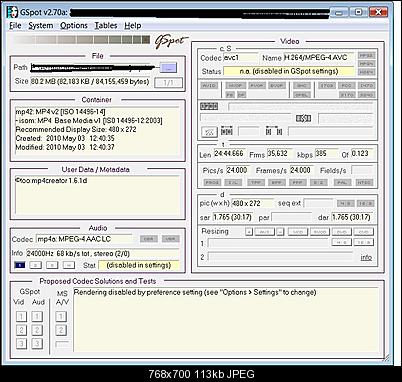Click the plus button in Resizing row
Viewport: 402px width, 382px height.
[x=249, y=232]
